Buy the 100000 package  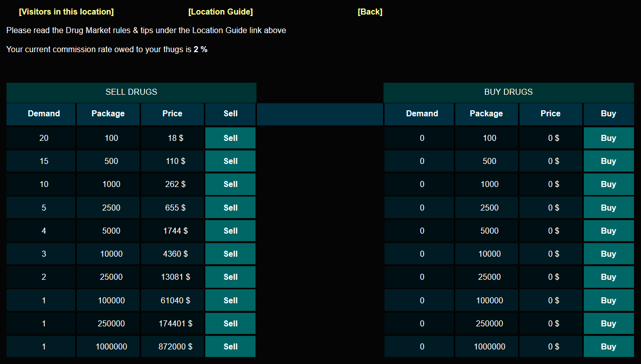pos(608,300)
